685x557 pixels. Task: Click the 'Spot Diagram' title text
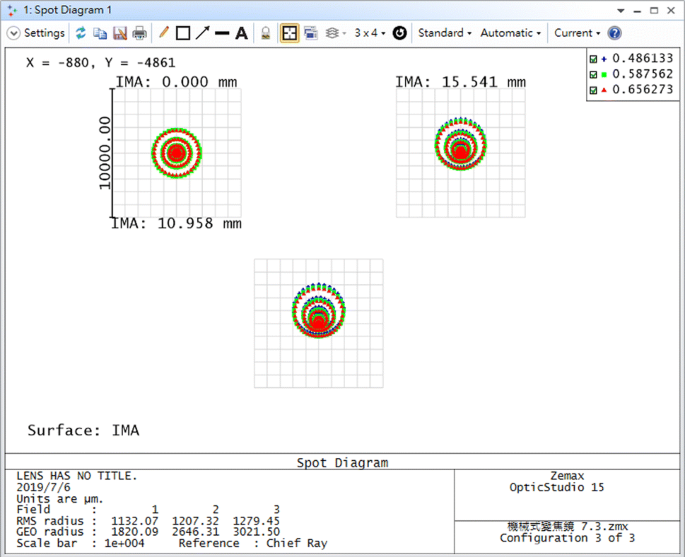click(x=342, y=463)
